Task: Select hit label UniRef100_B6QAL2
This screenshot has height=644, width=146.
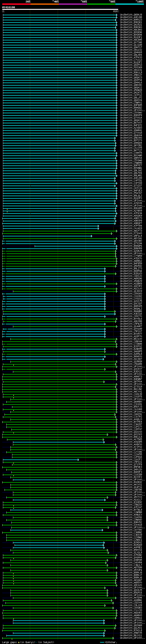Action: click(131, 309)
